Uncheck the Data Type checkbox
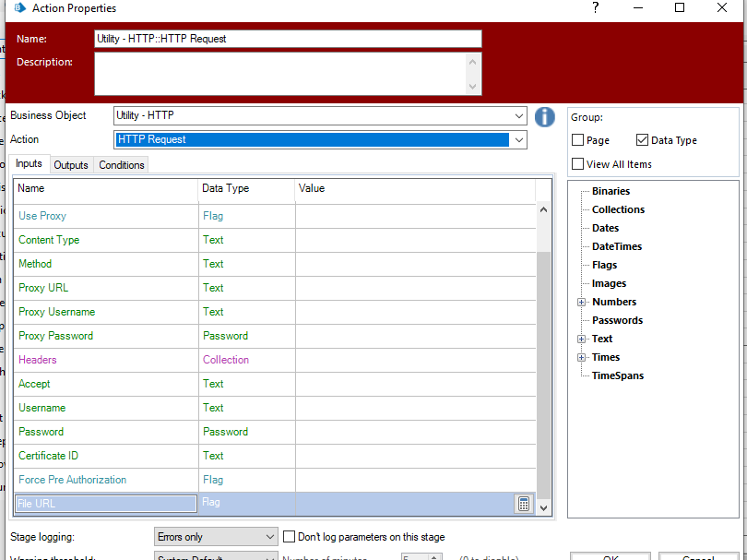This screenshot has width=747, height=560. [643, 140]
